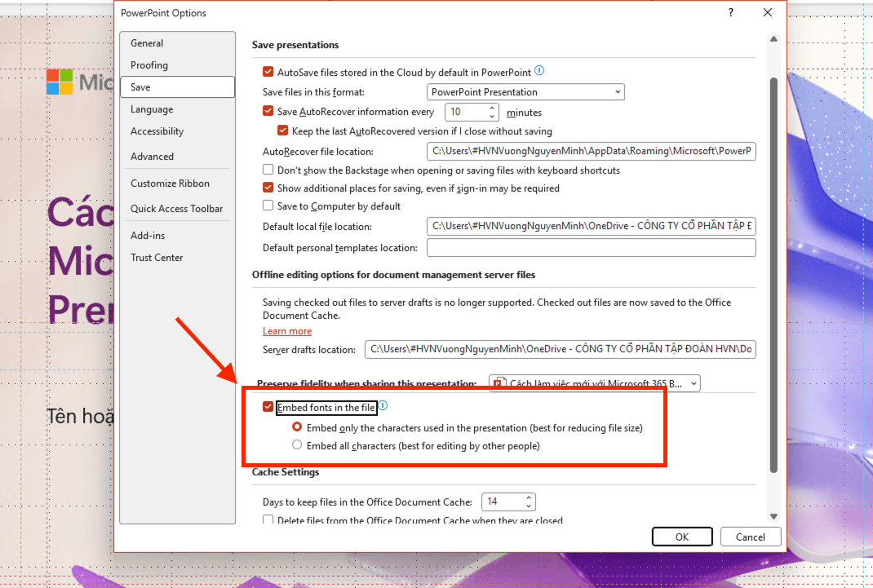Toggle Don't show the Backstage checkbox
Screen dimensions: 873x588
pyautogui.click(x=268, y=170)
